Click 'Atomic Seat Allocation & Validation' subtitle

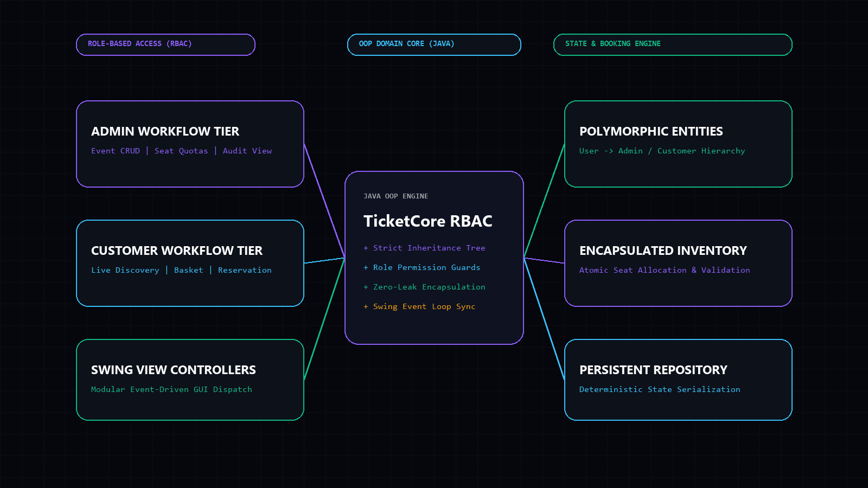point(665,270)
